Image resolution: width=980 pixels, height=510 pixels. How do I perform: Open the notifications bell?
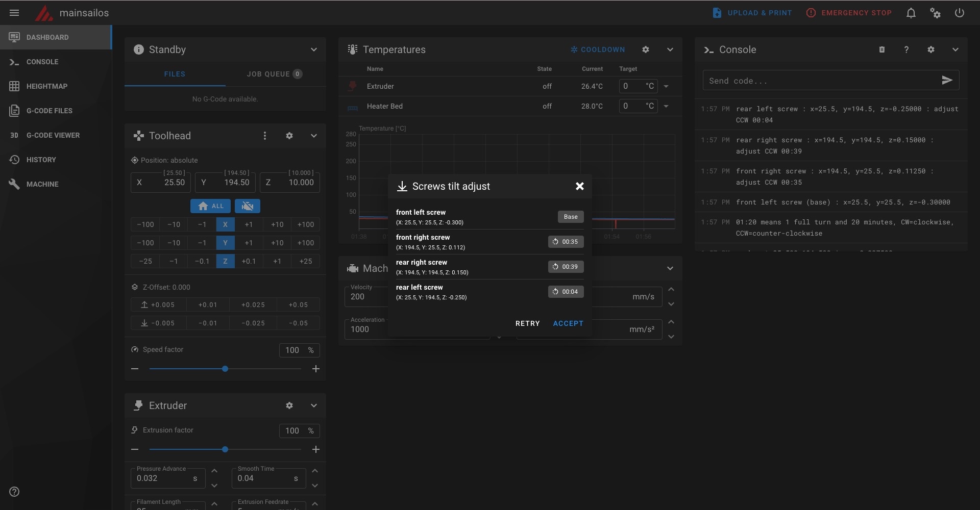[x=911, y=13]
